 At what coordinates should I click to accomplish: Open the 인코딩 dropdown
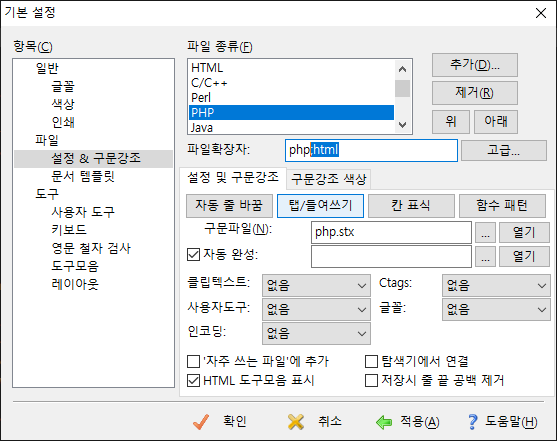click(316, 333)
